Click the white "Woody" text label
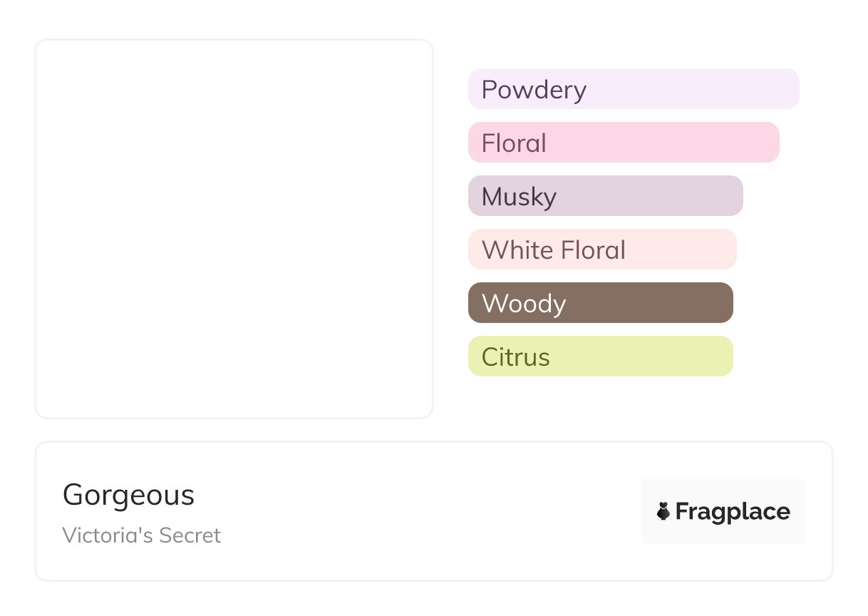868x616 pixels. 524,304
